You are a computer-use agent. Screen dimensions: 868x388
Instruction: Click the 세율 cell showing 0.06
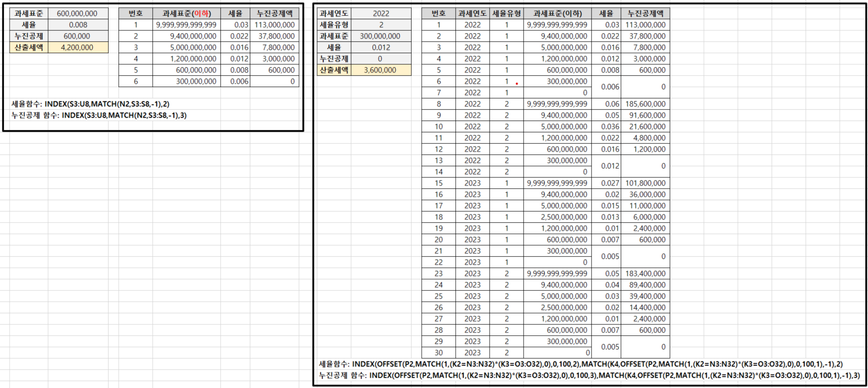click(x=606, y=104)
